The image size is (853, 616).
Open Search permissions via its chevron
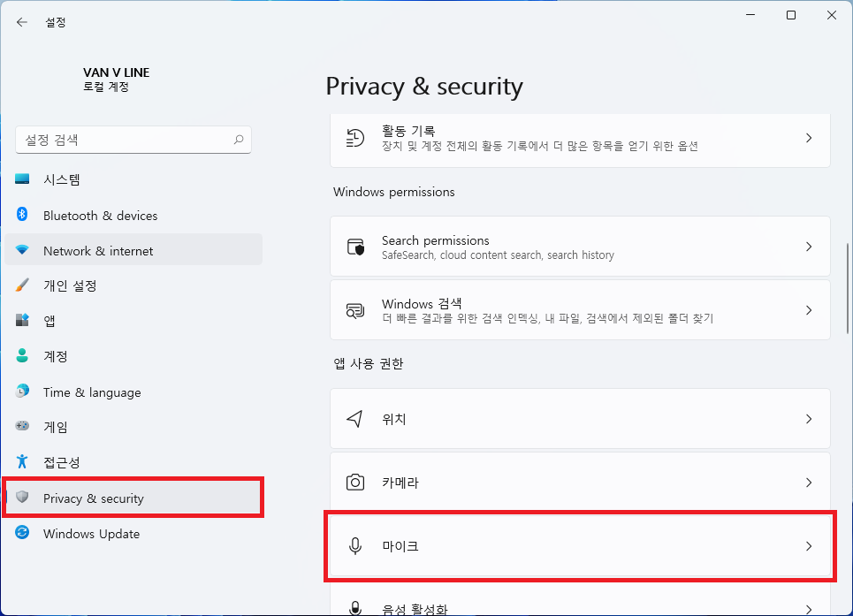click(x=809, y=247)
